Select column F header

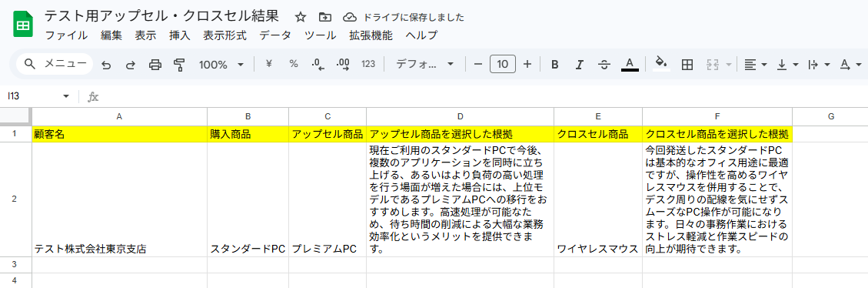[717, 116]
